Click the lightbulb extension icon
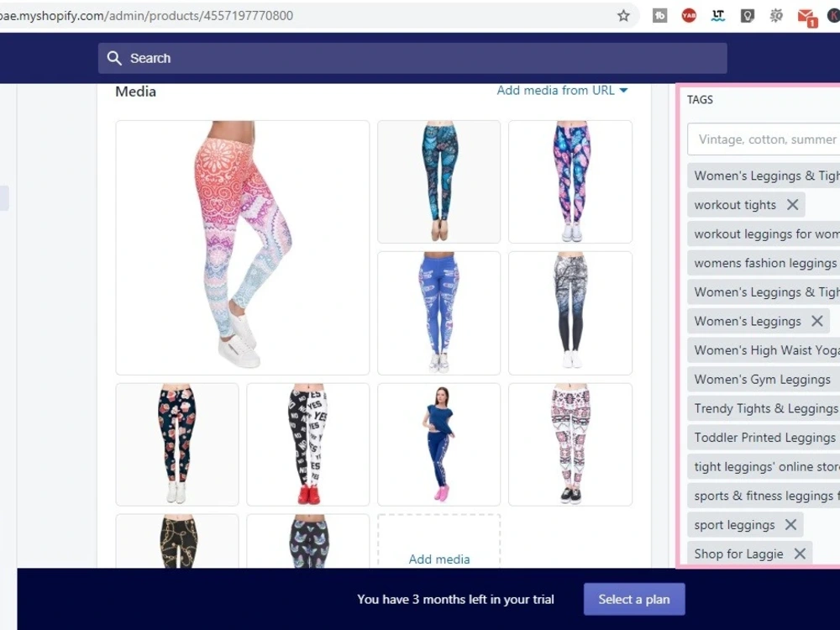Viewport: 840px width, 630px height. click(x=748, y=15)
